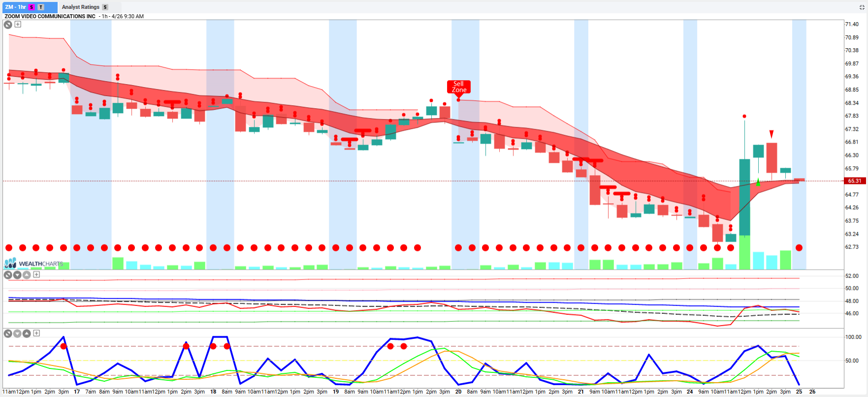Add indicator to middle pane with plus icon
The width and height of the screenshot is (868, 397).
coord(36,275)
